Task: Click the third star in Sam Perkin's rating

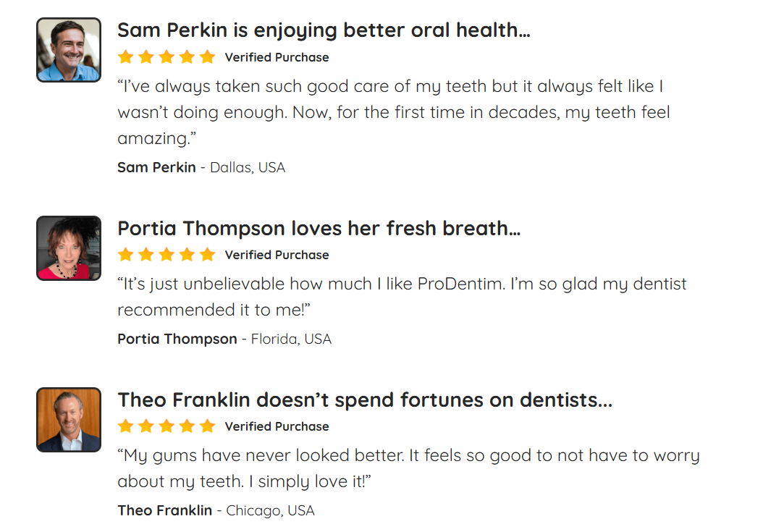Action: pyautogui.click(x=166, y=57)
